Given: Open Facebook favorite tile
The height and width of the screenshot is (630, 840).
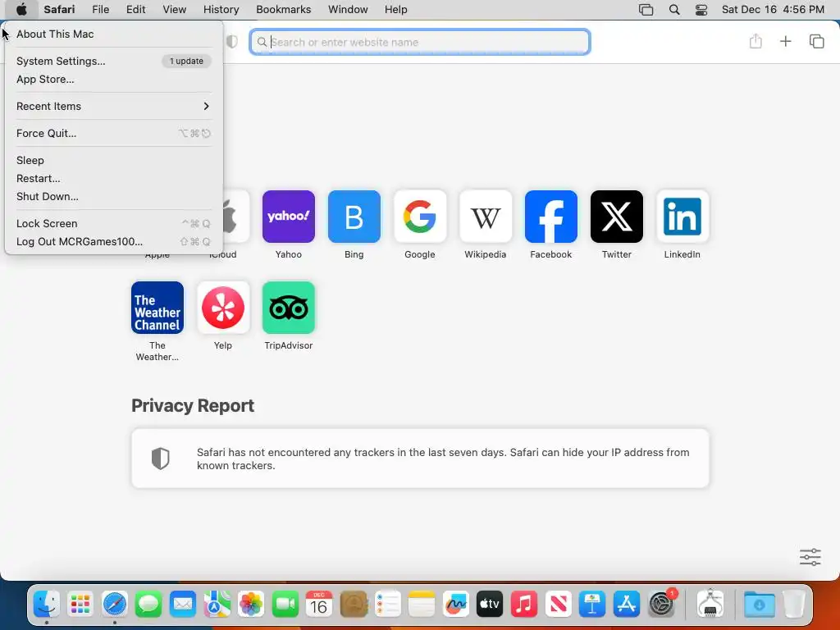Looking at the screenshot, I should tap(550, 217).
